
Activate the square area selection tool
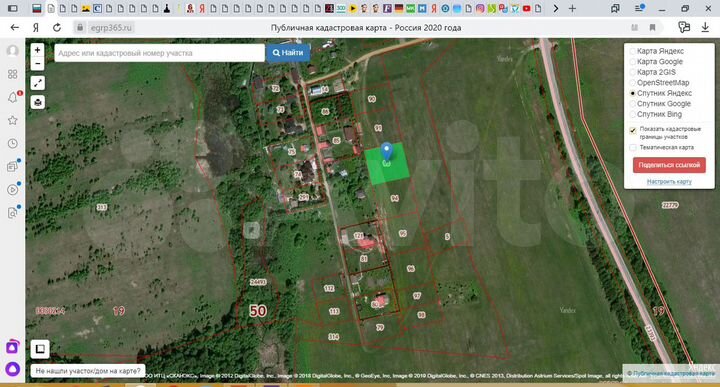[x=40, y=349]
